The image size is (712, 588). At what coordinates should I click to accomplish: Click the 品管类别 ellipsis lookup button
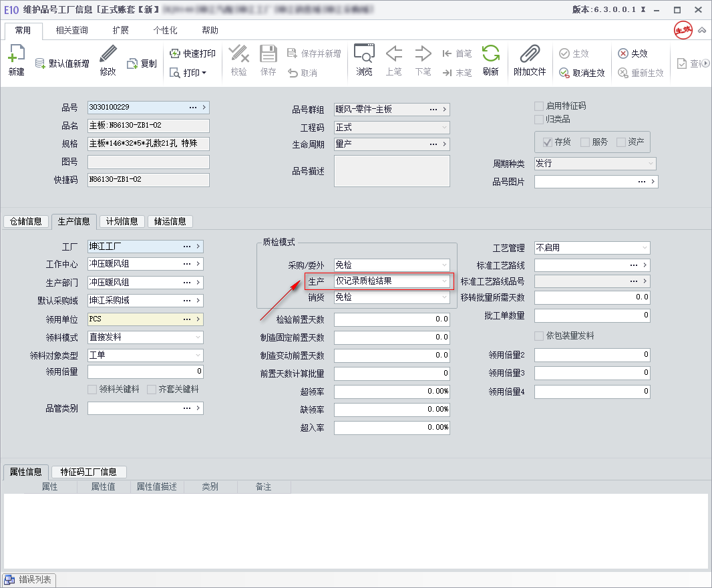[187, 408]
